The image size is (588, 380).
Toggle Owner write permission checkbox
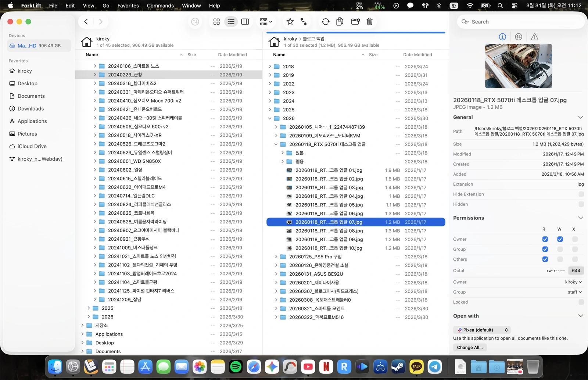pyautogui.click(x=560, y=239)
